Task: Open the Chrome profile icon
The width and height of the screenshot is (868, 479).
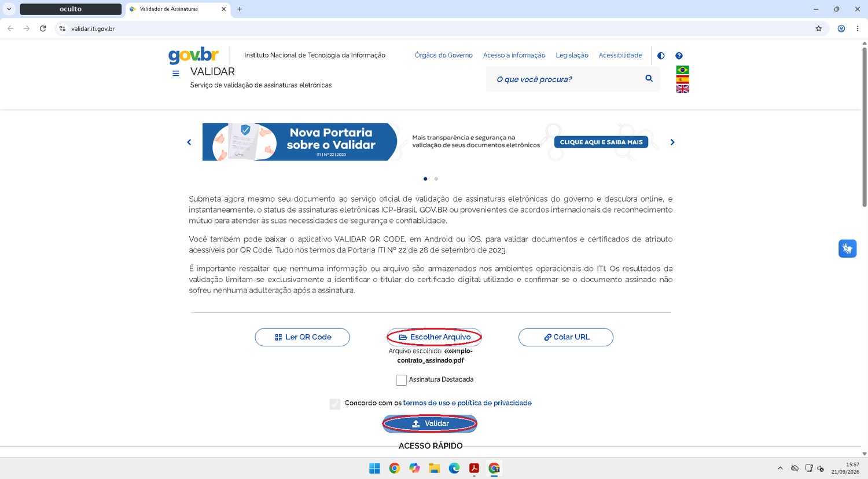Action: (841, 28)
